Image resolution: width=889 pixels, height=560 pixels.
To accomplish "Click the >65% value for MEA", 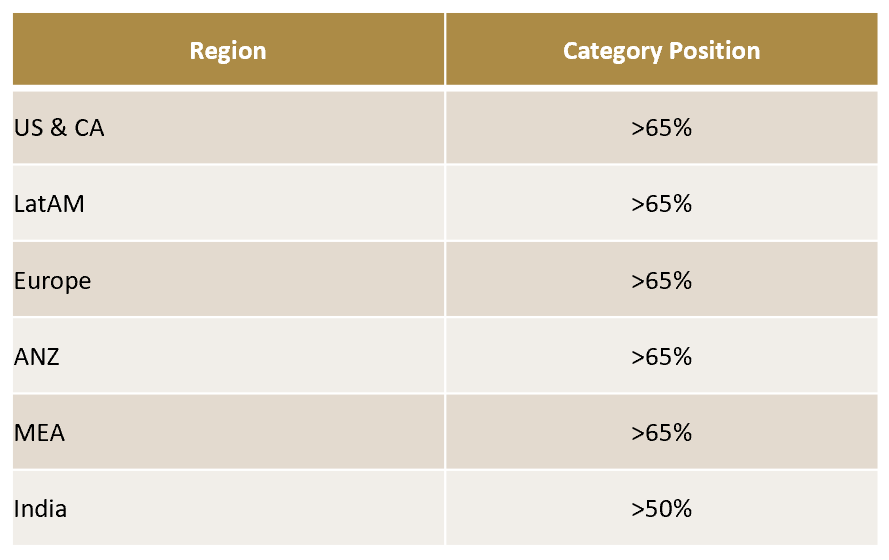I will point(661,433).
